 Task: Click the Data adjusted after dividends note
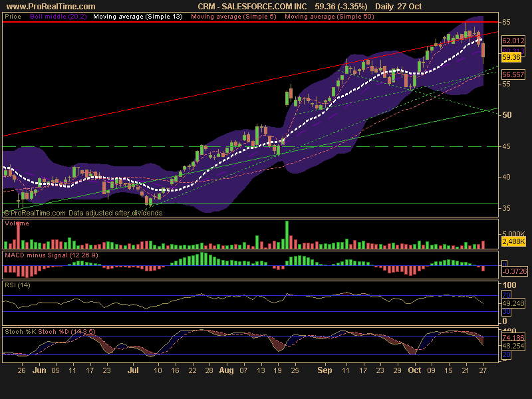115,213
